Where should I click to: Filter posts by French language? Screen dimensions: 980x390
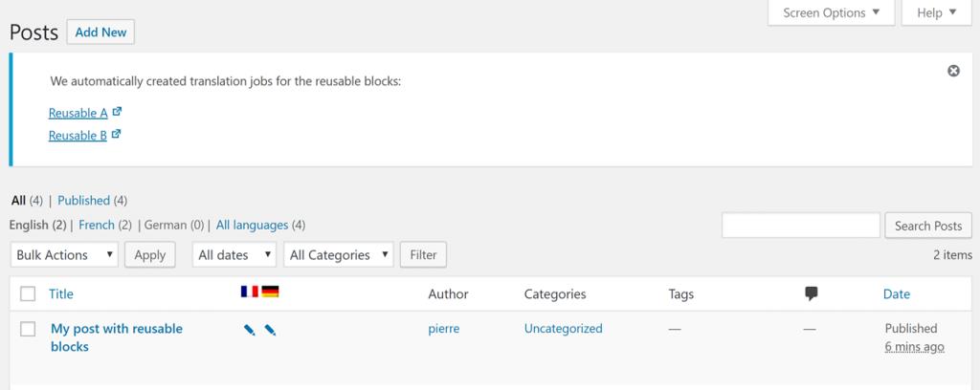point(96,226)
